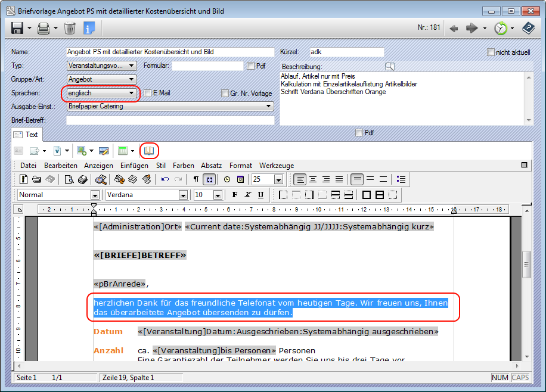
Task: Click the Brief-Betreff input field
Action: pos(170,120)
